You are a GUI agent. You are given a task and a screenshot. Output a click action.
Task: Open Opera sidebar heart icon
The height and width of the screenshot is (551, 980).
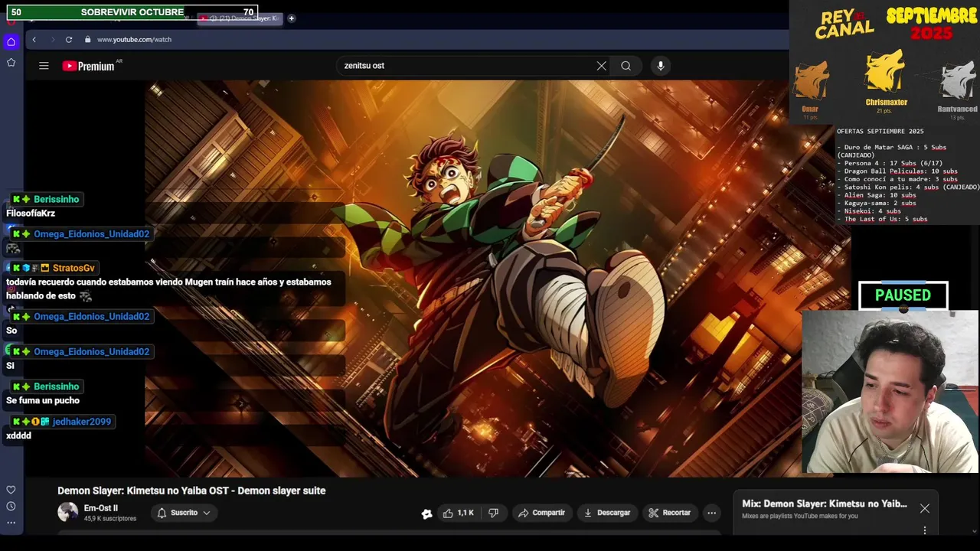tap(11, 490)
